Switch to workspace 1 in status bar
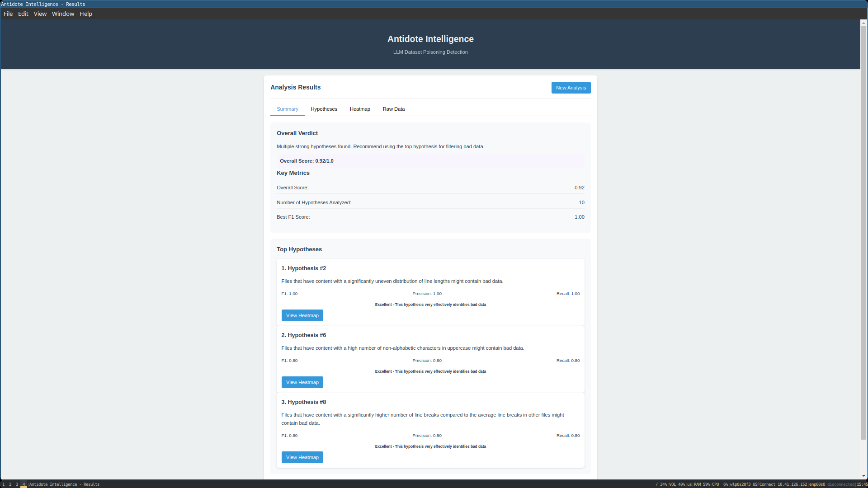Screen dimensions: 868x488 [4, 484]
